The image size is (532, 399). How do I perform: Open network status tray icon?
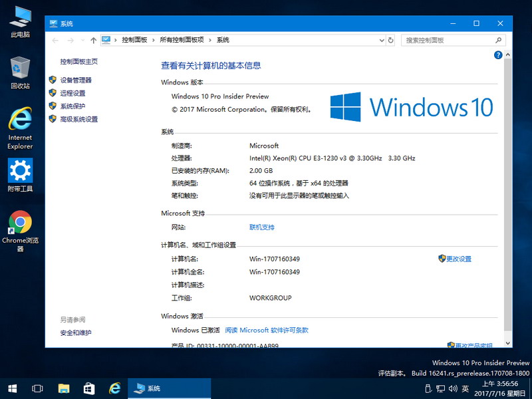click(440, 388)
